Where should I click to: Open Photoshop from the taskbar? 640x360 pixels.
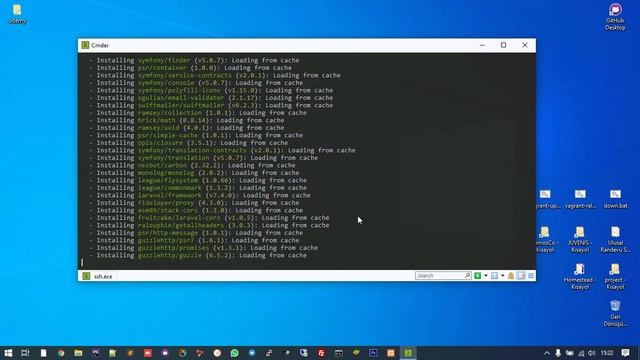[x=373, y=353]
